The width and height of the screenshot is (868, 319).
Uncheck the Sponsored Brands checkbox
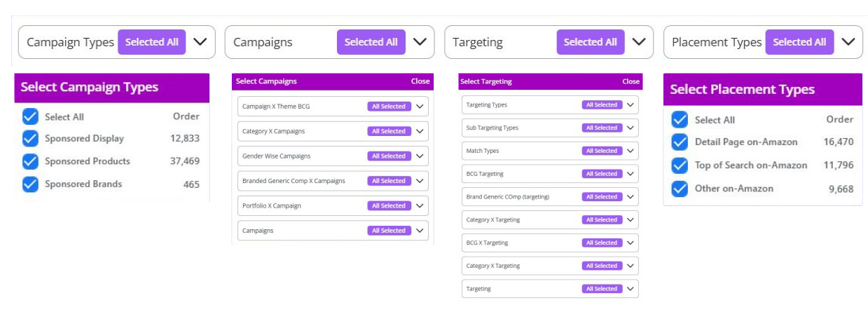30,184
